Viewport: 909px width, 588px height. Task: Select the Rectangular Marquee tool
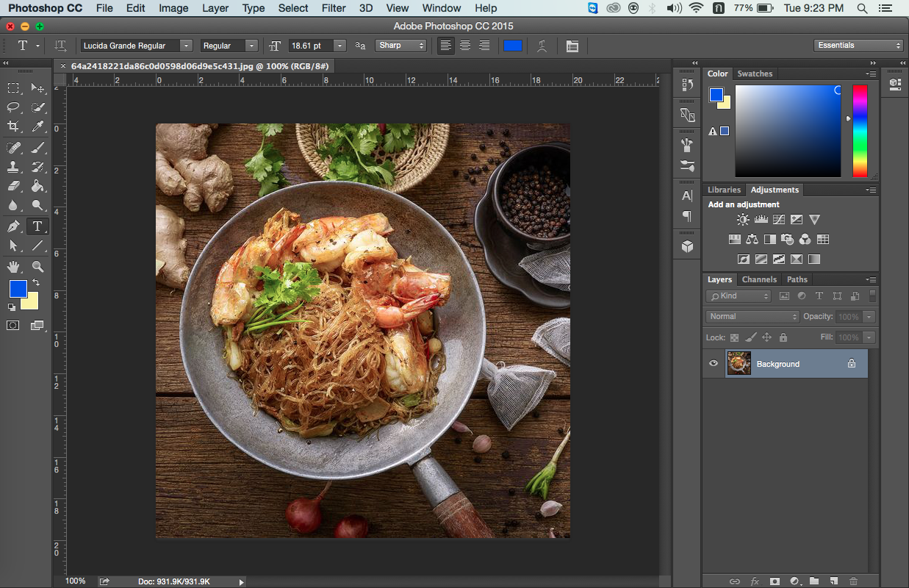tap(13, 88)
